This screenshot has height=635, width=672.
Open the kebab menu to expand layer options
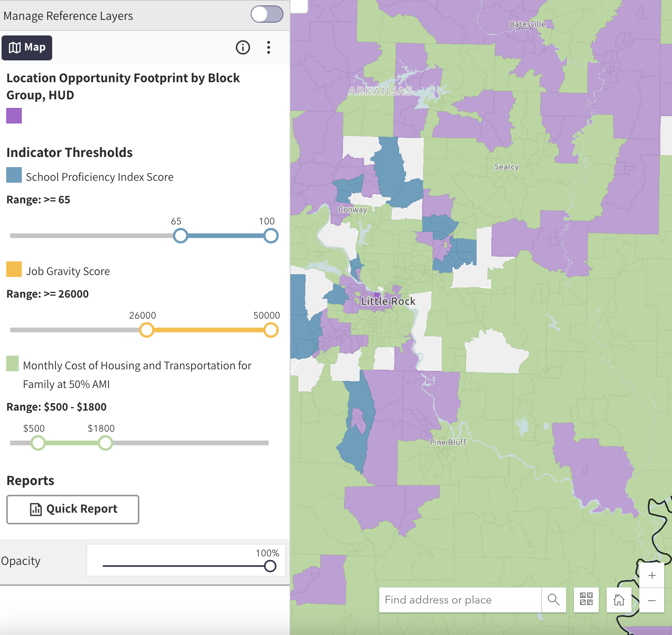coord(268,48)
